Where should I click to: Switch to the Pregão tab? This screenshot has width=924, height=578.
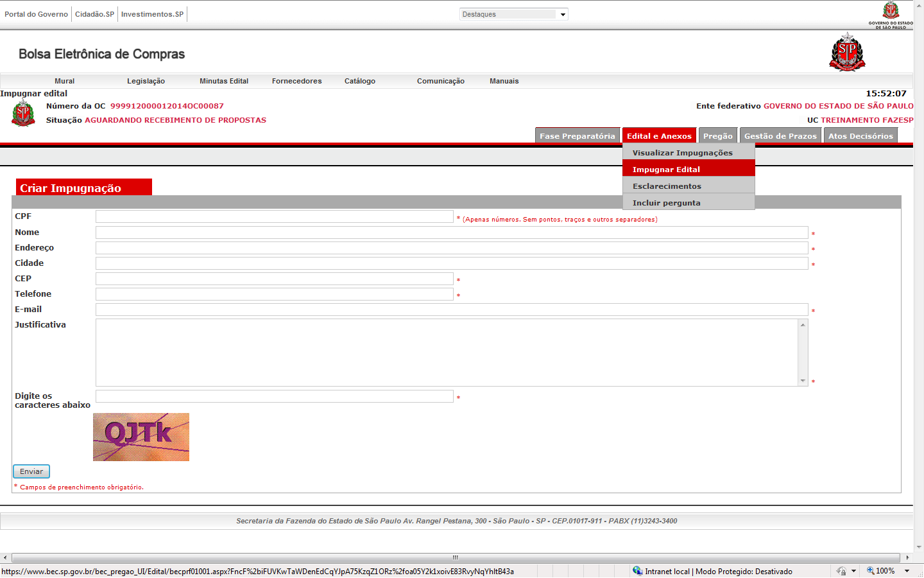pos(718,136)
